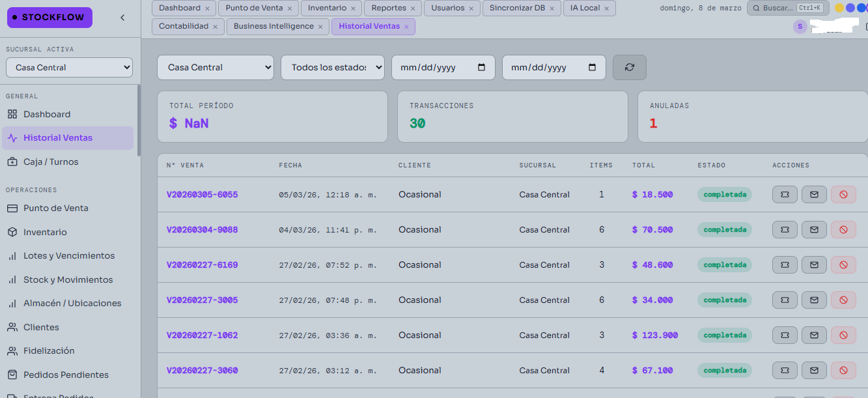Click the refresh icon beside date filters
The width and height of the screenshot is (868, 398).
tap(629, 67)
